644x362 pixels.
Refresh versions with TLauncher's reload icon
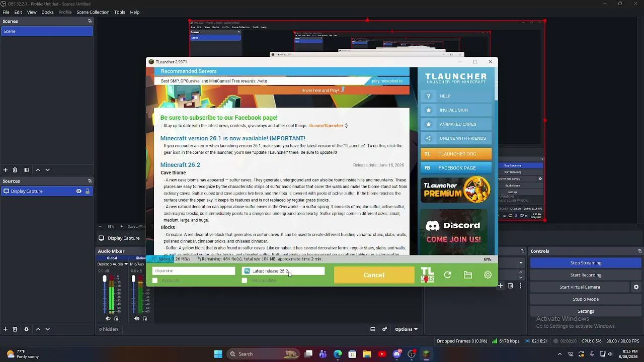(x=447, y=275)
